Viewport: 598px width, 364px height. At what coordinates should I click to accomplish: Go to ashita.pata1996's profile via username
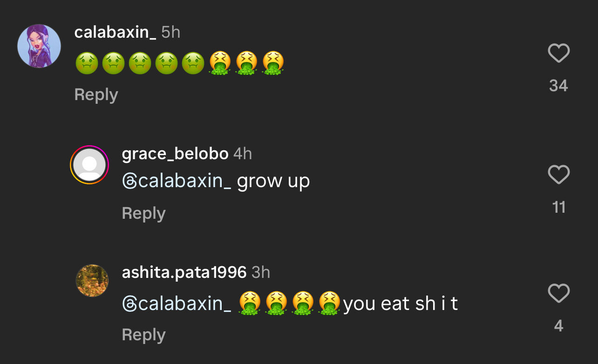[x=184, y=272]
